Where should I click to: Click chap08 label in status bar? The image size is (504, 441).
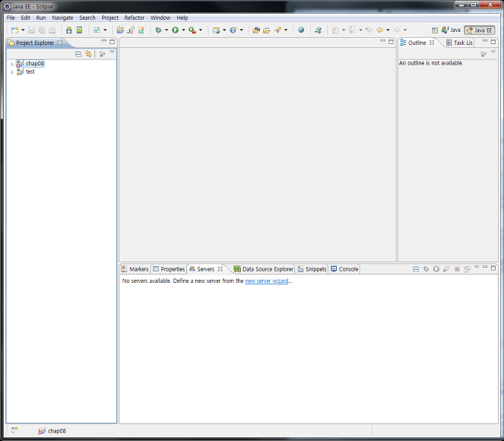[56, 431]
